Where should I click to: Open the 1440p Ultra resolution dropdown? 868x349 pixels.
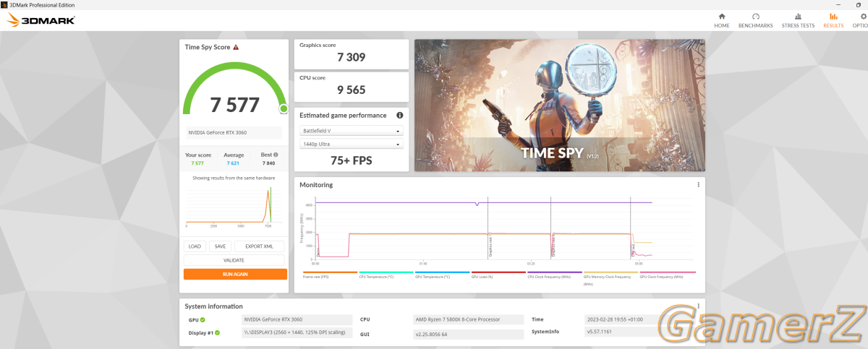pyautogui.click(x=352, y=145)
